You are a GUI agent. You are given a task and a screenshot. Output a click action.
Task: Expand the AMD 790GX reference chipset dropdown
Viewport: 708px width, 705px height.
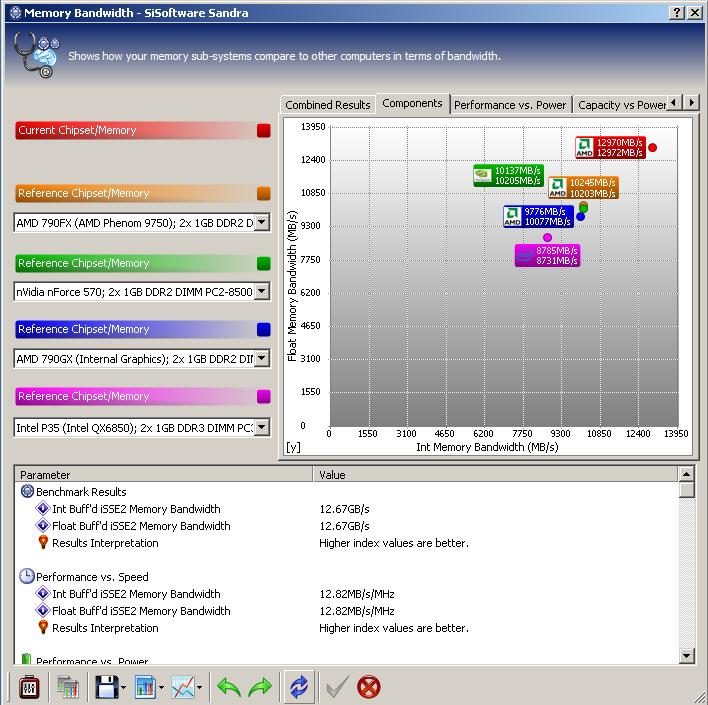pos(261,359)
